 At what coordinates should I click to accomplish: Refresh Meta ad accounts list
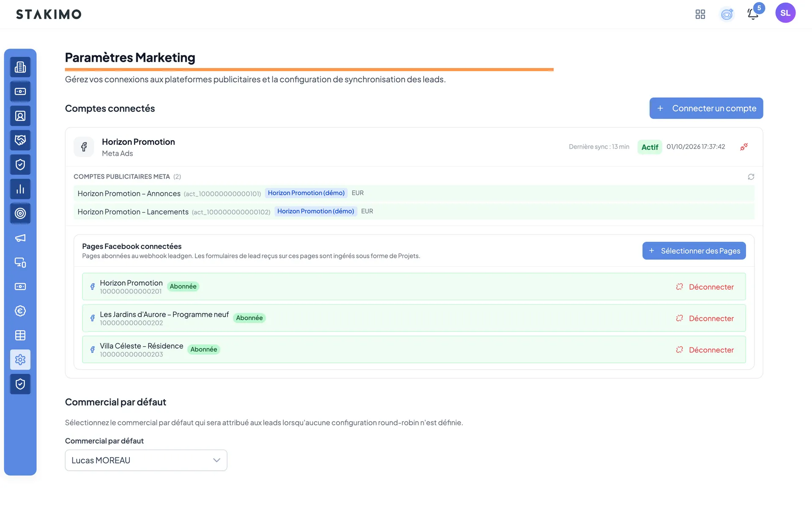pyautogui.click(x=751, y=177)
